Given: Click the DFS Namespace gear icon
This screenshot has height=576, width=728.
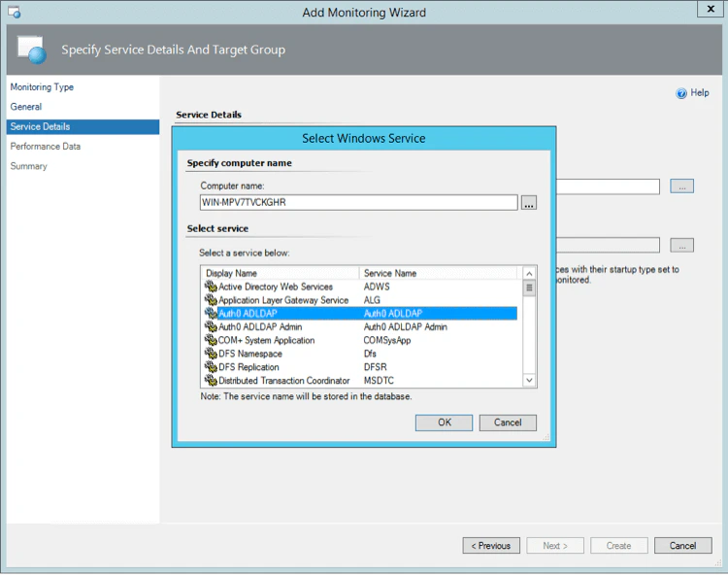Looking at the screenshot, I should pyautogui.click(x=211, y=354).
